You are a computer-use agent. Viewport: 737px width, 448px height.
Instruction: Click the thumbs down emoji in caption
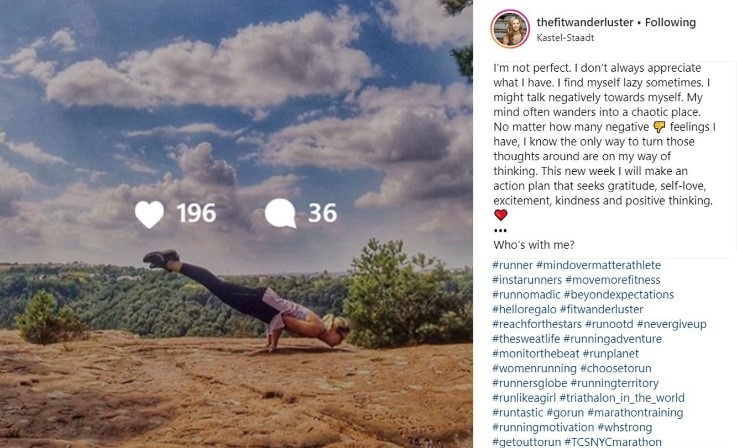(659, 127)
